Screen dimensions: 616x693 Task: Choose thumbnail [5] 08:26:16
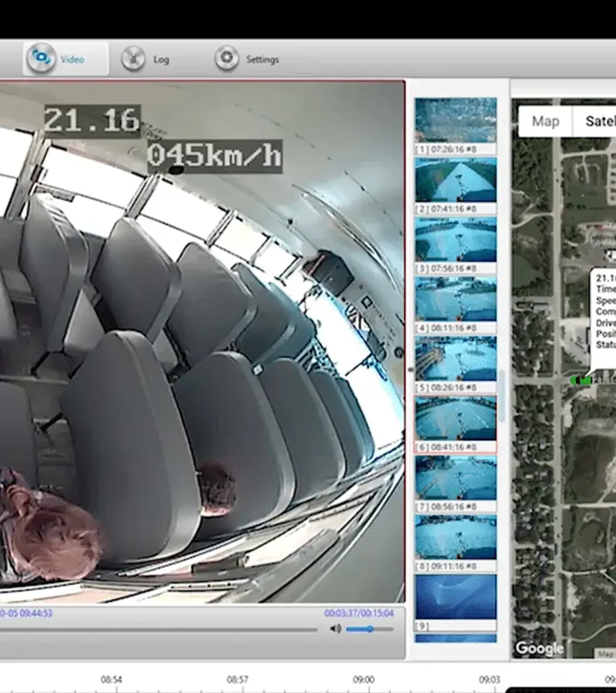(456, 358)
